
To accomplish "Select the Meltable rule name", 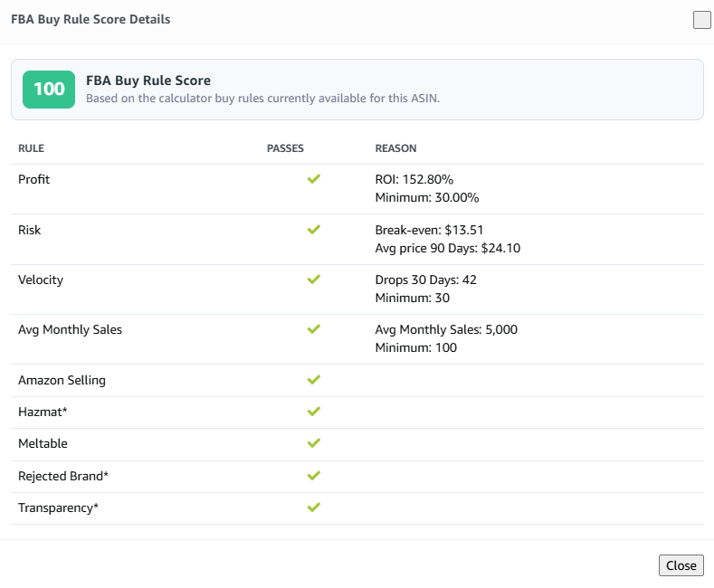I will 43,443.
